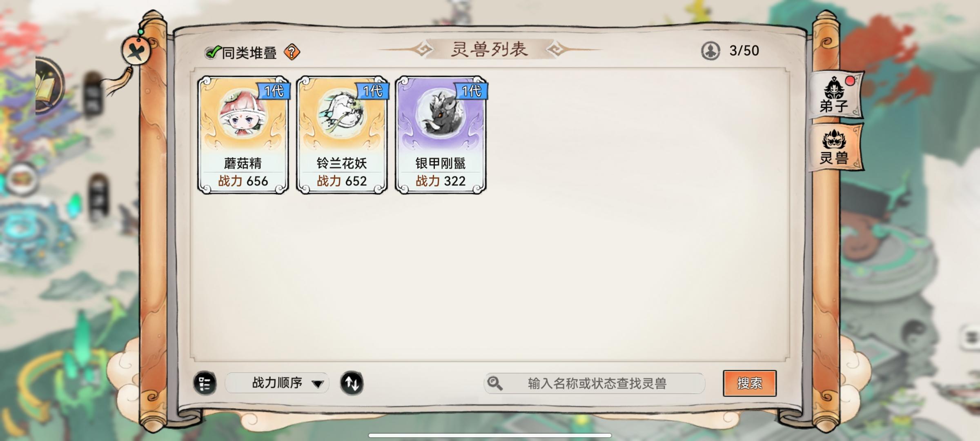Open the filter list icon
980x441 pixels.
(x=205, y=383)
